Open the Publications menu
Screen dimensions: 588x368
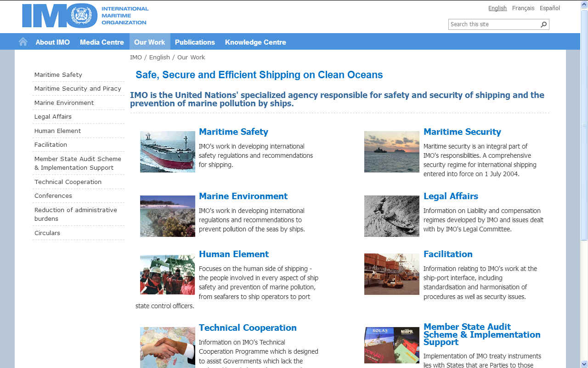click(x=195, y=42)
